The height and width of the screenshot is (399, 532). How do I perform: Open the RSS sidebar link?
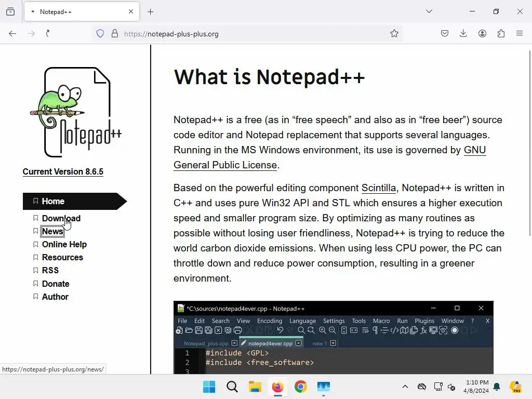point(50,270)
